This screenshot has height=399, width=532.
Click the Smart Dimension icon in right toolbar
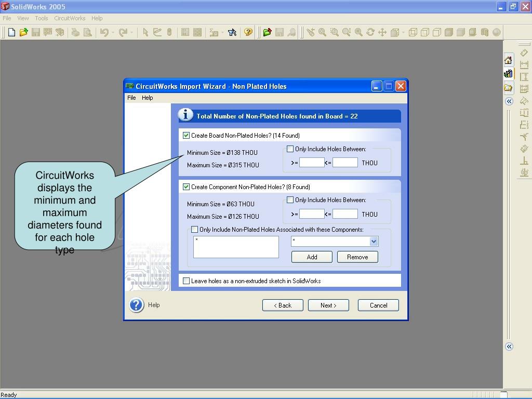[x=524, y=52]
